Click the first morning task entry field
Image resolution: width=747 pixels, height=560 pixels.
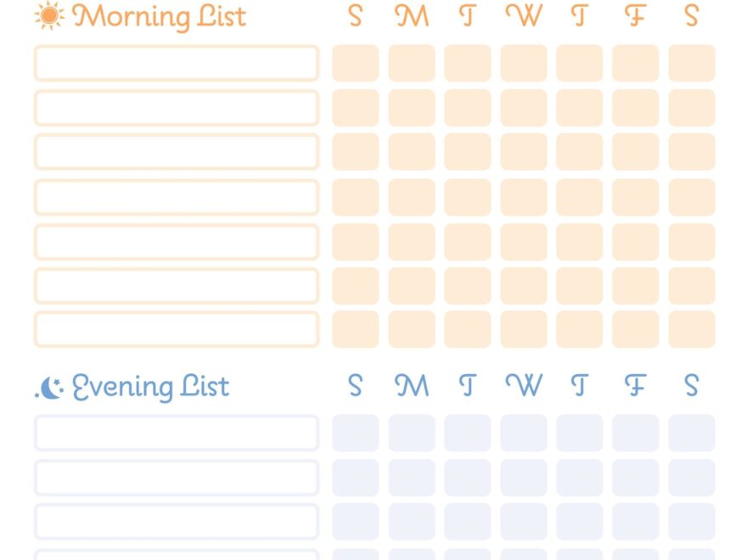coord(177,64)
